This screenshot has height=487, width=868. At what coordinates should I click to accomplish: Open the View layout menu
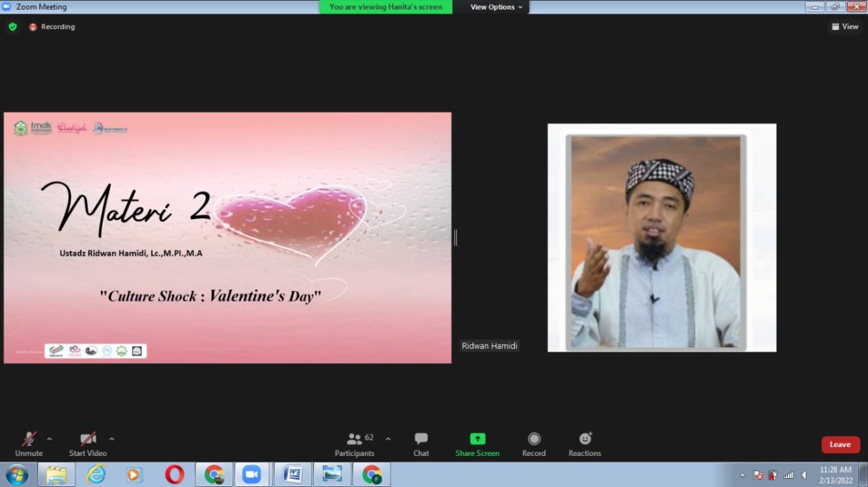point(845,27)
